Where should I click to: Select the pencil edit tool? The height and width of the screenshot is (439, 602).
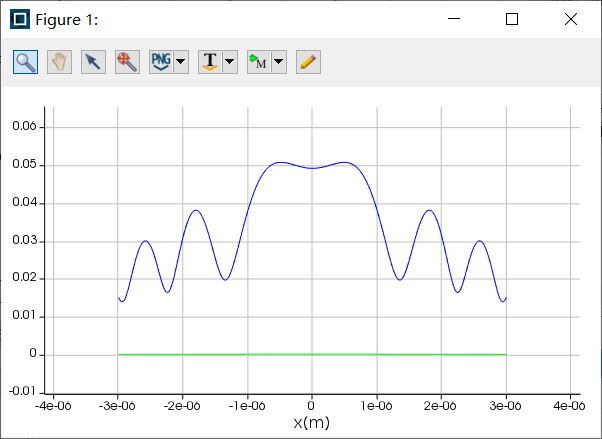308,62
